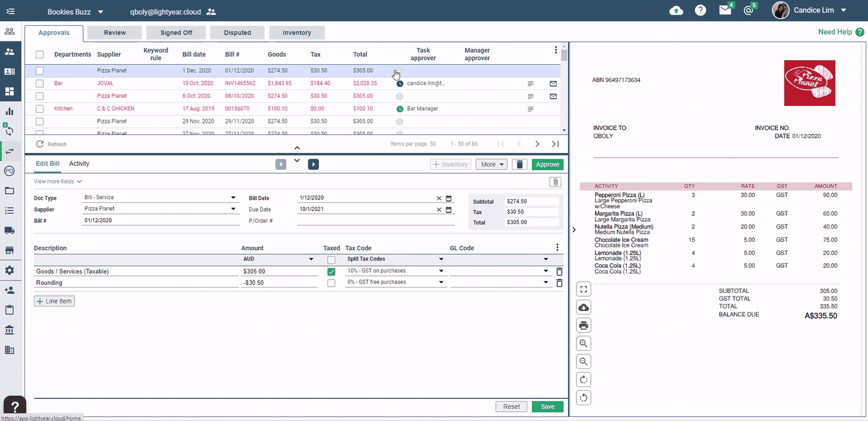Print the invoice document
The width and height of the screenshot is (868, 421).
click(584, 326)
